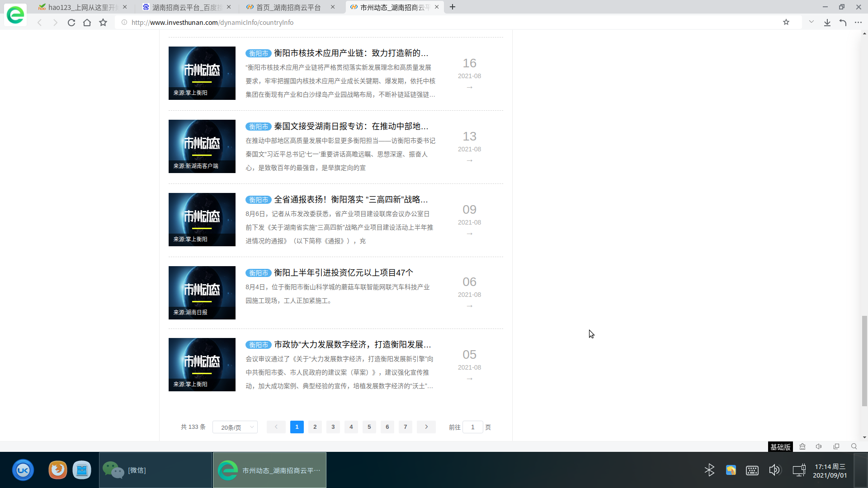Image resolution: width=868 pixels, height=488 pixels.
Task: Switch to 首页_湖南招商云平台 tab
Action: 289,7
